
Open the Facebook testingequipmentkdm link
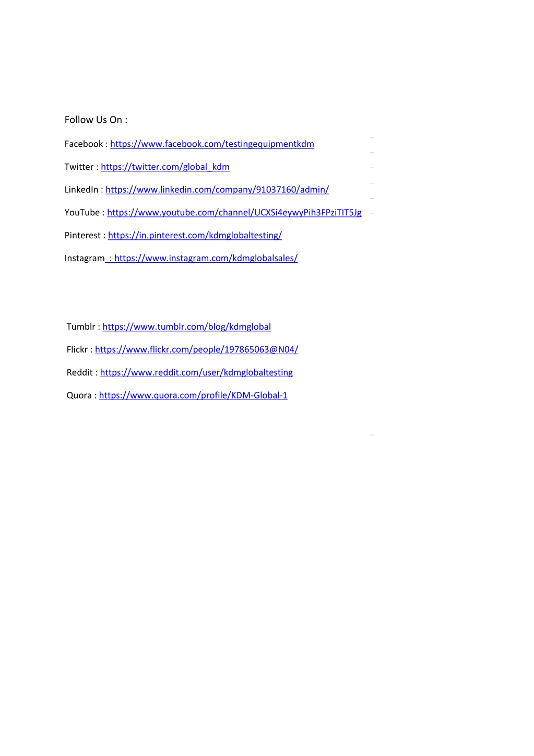(212, 144)
